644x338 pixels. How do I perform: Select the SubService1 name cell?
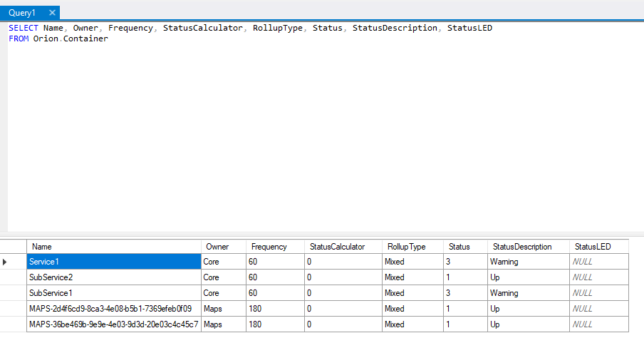(114, 293)
